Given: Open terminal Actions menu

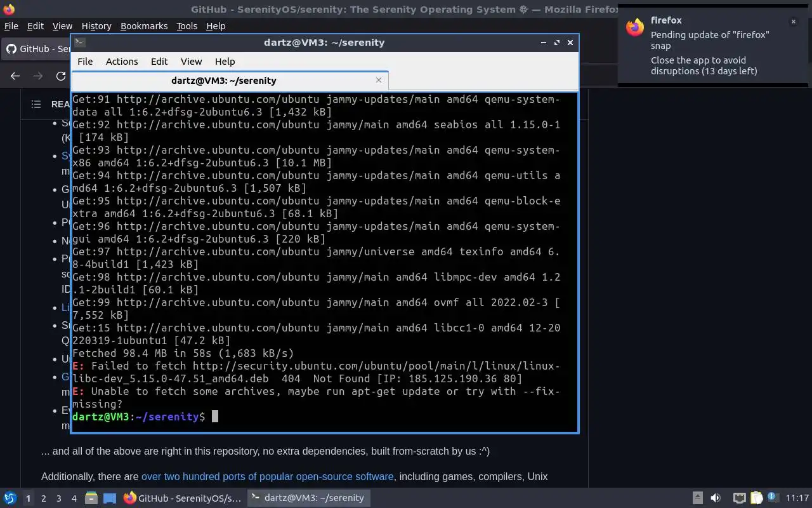Looking at the screenshot, I should (122, 62).
